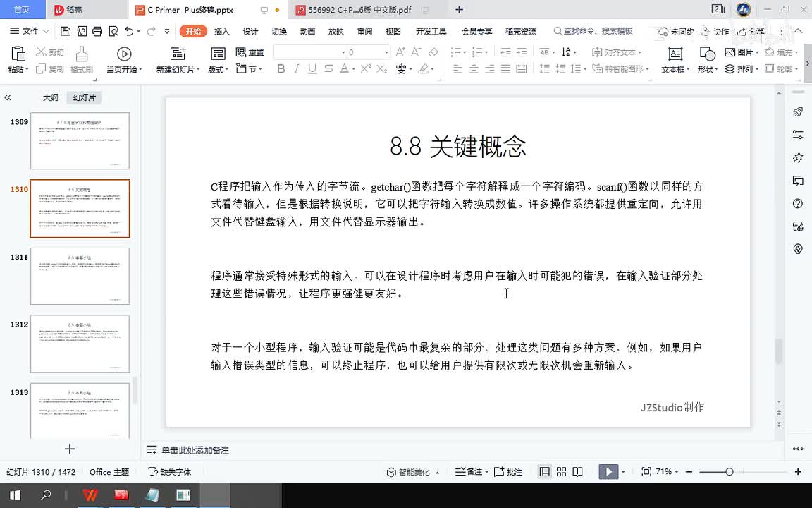The width and height of the screenshot is (812, 508).
Task: Align text right
Action: 490,69
